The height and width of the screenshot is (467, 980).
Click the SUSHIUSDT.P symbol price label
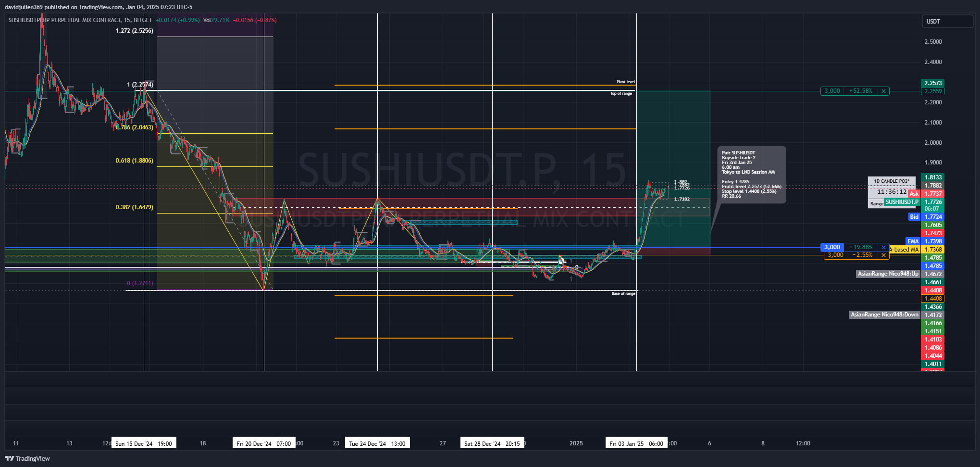(902, 202)
